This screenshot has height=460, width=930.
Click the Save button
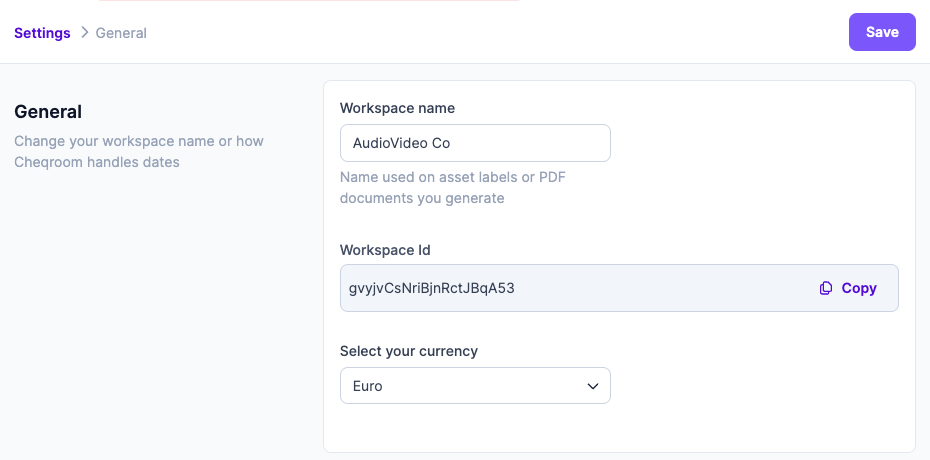[x=882, y=32]
